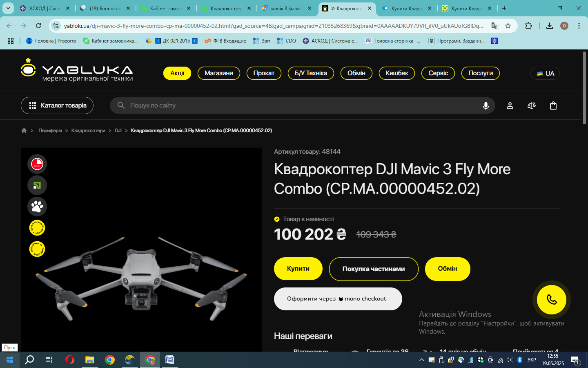Screen dimensions: 588x368
Task: Open Opera browser from taskbar
Action: pos(70,360)
